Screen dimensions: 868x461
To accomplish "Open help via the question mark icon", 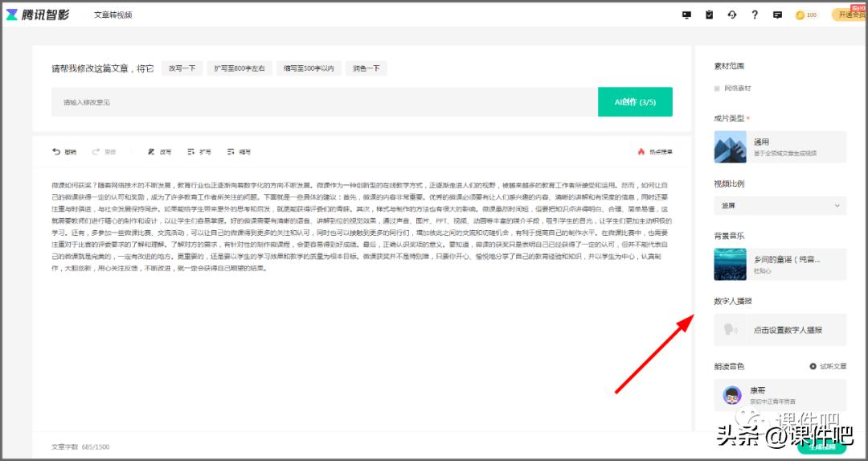I will (x=755, y=15).
